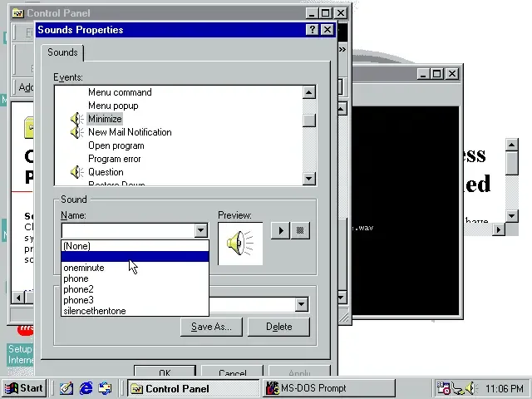
Task: Click the volume speaker icon in system tray
Action: [x=471, y=388]
